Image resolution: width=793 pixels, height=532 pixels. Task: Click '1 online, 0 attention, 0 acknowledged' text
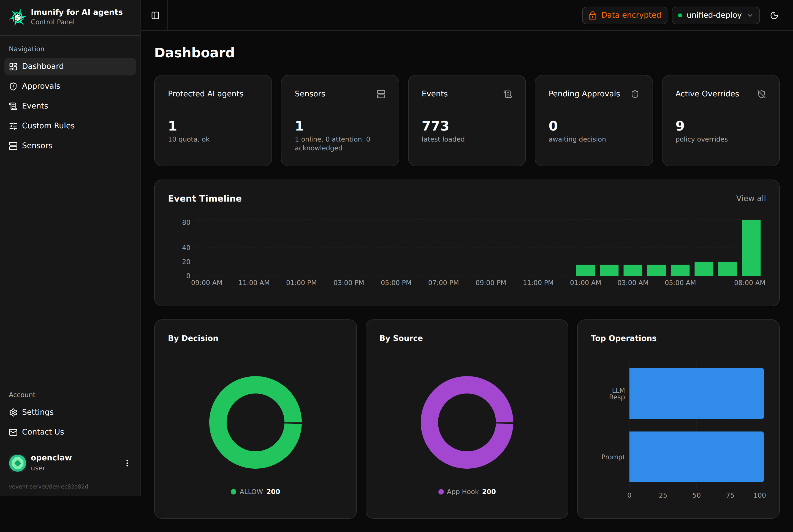332,143
